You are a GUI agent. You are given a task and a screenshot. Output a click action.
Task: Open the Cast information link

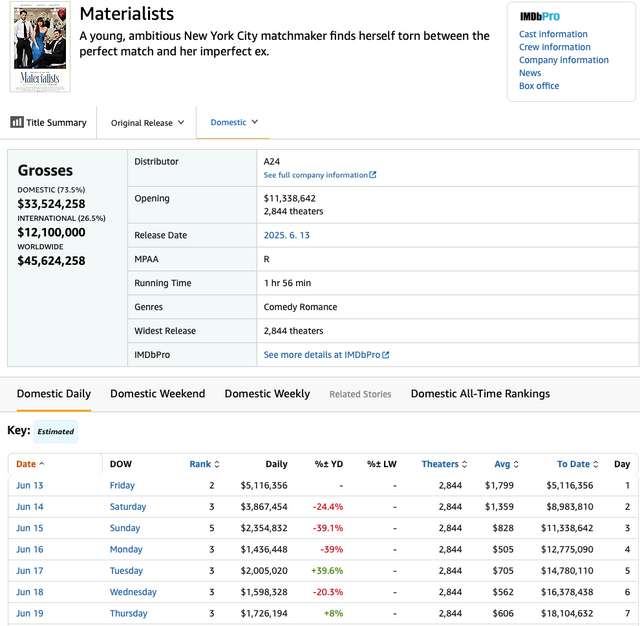(x=553, y=34)
